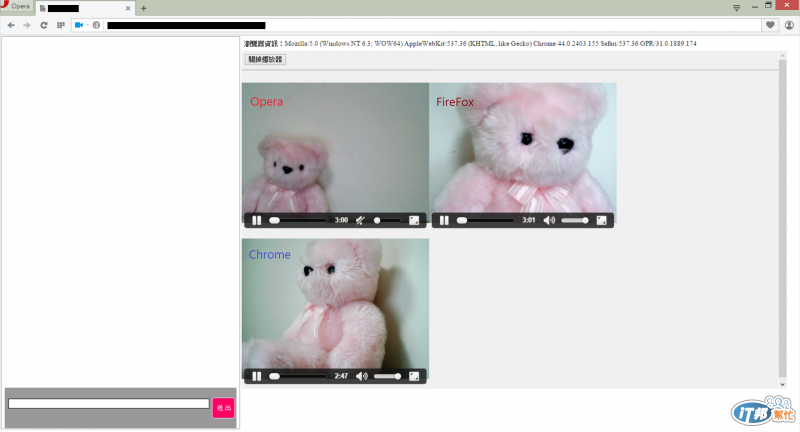
Task: Click the site info globe icon
Action: 96,25
